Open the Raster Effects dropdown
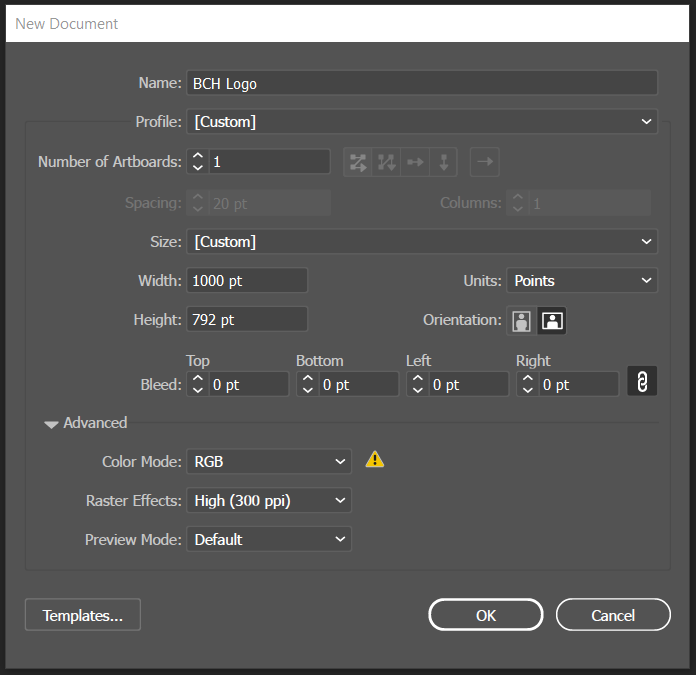The width and height of the screenshot is (696, 675). 269,501
